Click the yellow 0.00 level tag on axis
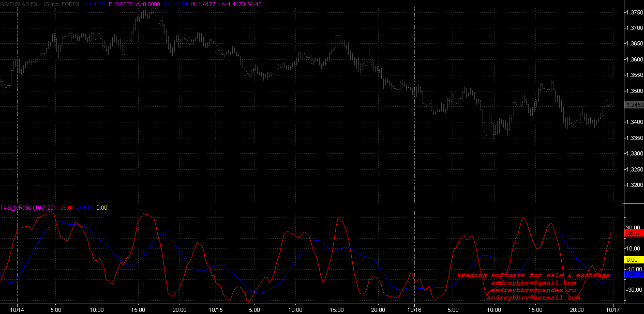 634,259
